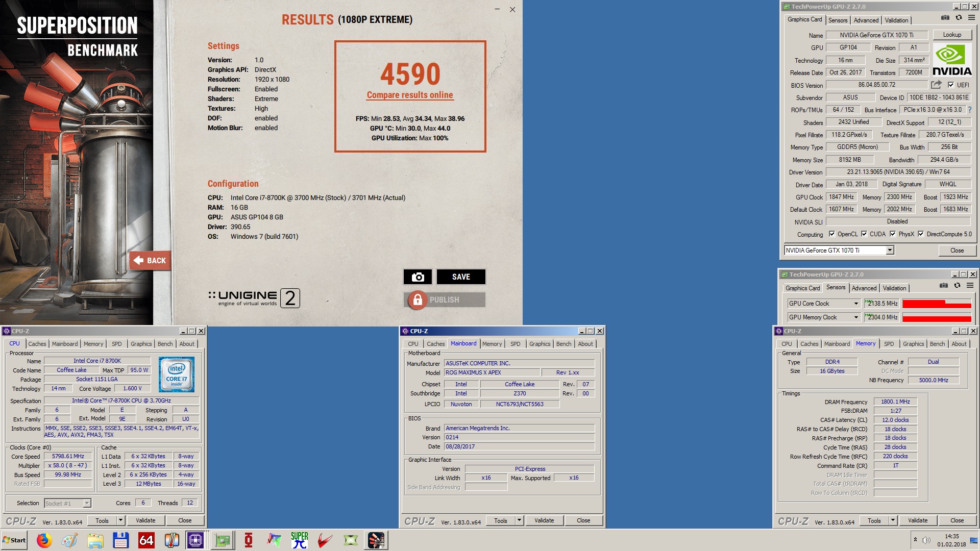
Task: Click the BACK button in Superposition
Action: (150, 260)
